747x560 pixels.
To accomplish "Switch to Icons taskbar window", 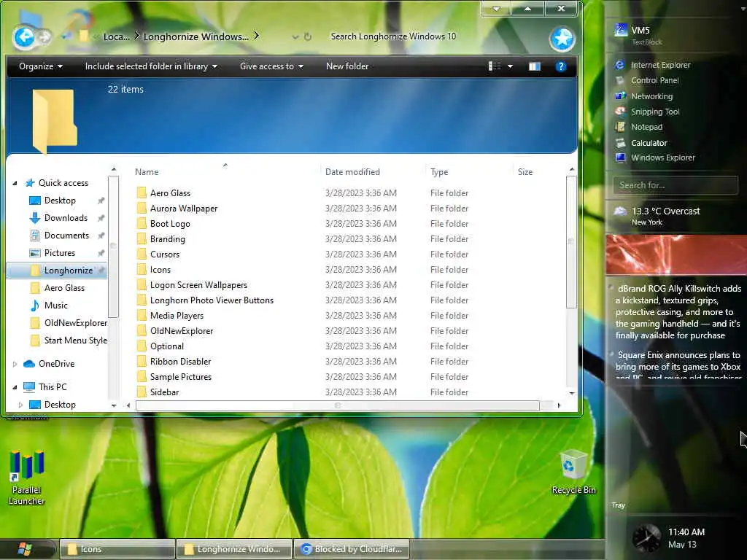I will pyautogui.click(x=117, y=549).
